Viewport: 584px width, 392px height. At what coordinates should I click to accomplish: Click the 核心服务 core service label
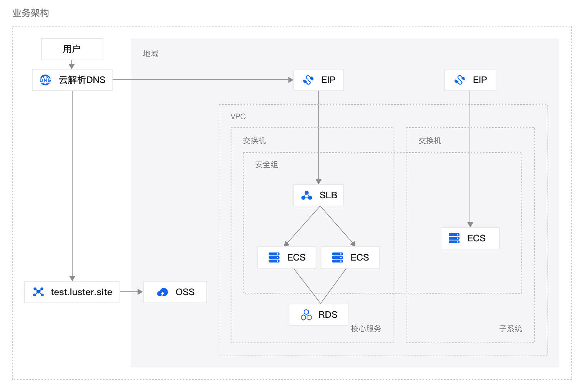pyautogui.click(x=366, y=329)
